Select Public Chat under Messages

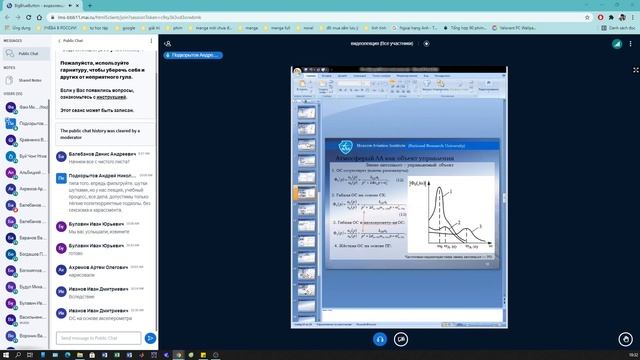point(26,53)
